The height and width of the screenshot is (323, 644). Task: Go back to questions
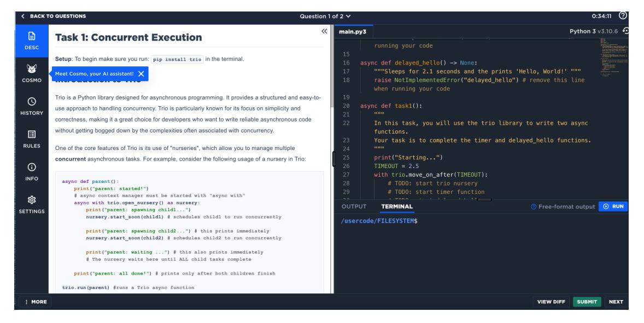click(54, 16)
